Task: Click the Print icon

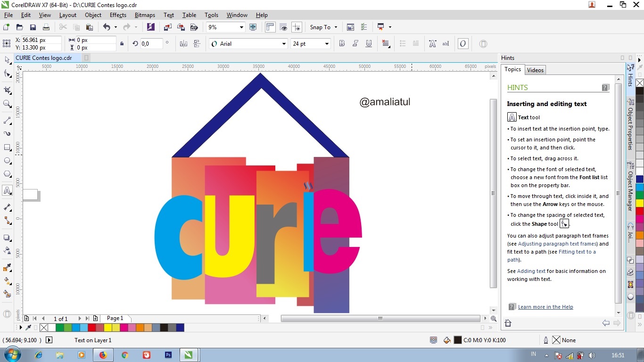Action: coord(46,27)
